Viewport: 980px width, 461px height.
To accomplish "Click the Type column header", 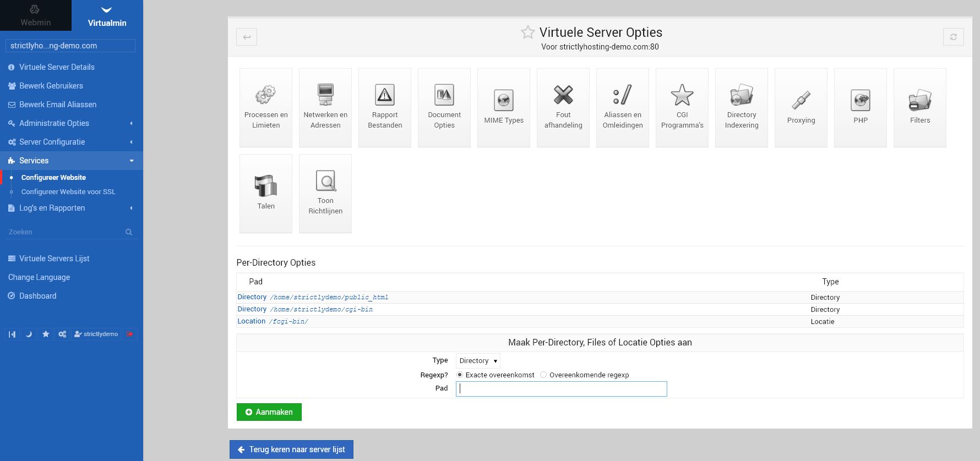I will pos(830,282).
